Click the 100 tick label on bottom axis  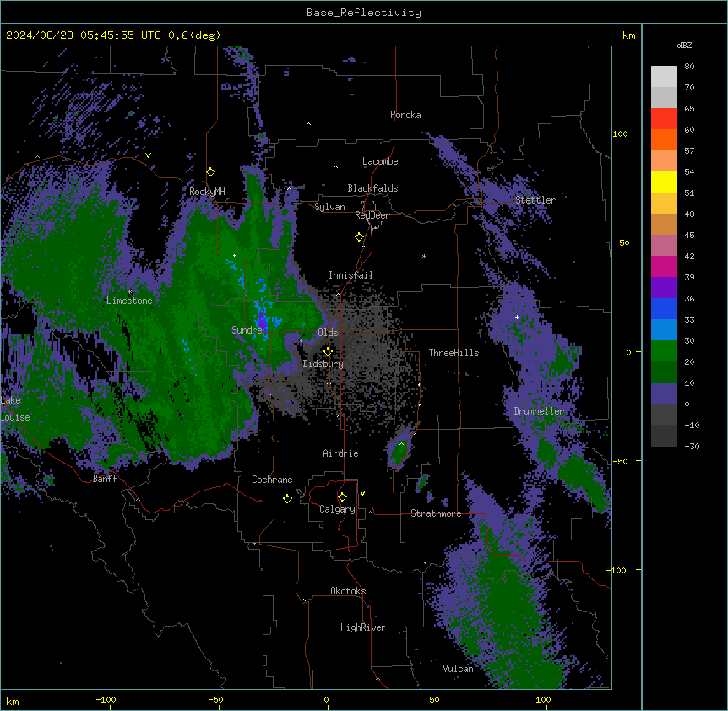click(543, 699)
